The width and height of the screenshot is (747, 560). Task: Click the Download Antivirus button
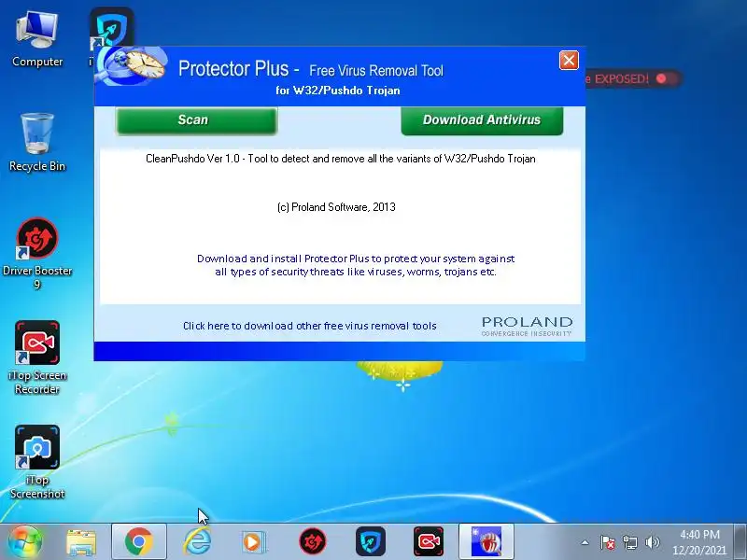482,120
